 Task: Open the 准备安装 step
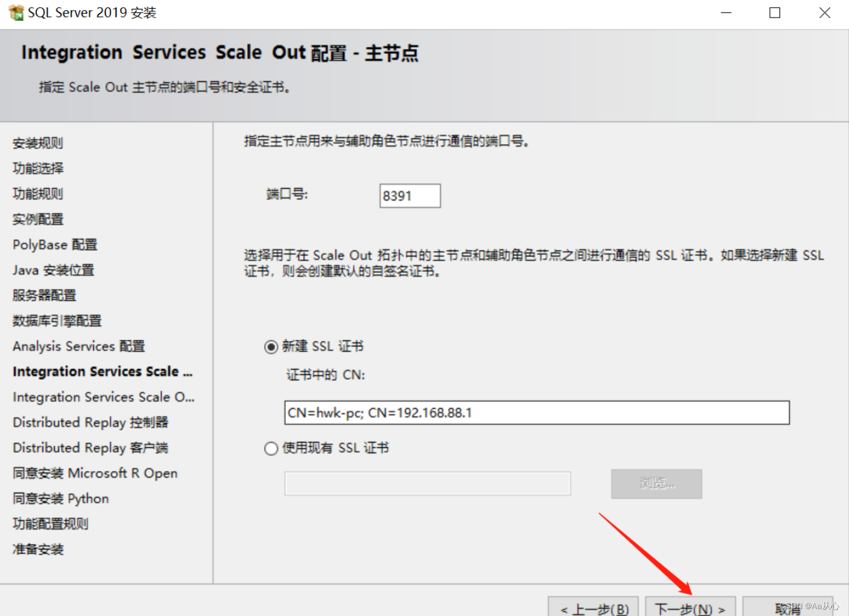38,550
